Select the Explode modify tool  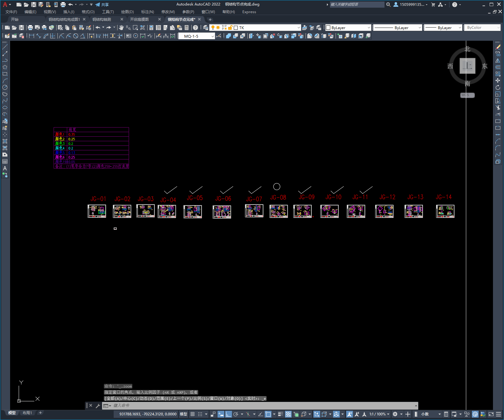click(x=498, y=162)
